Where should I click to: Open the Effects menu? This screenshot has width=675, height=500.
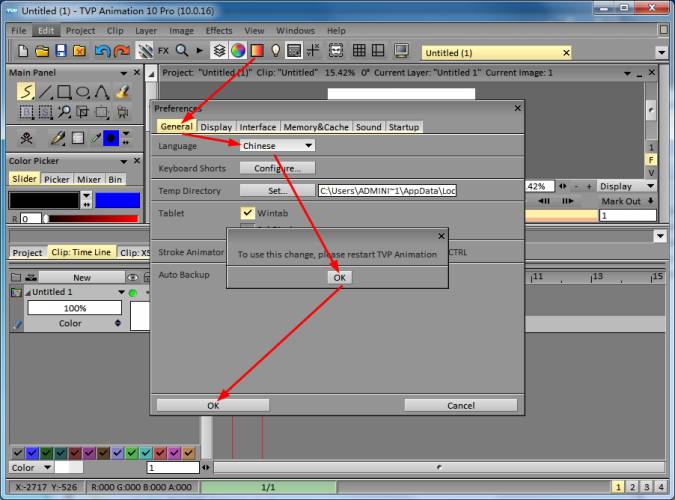[219, 31]
